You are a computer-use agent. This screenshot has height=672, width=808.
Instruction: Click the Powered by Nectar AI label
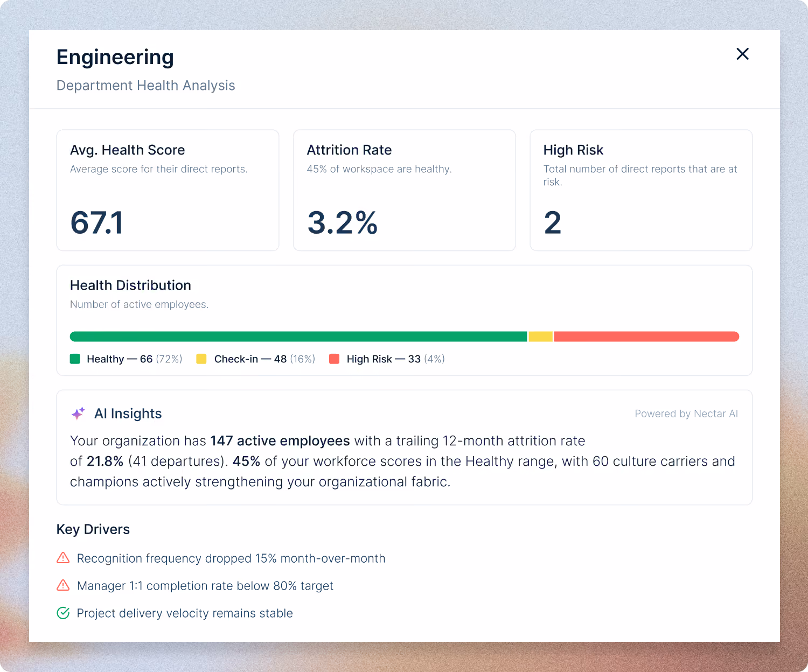[x=686, y=414]
